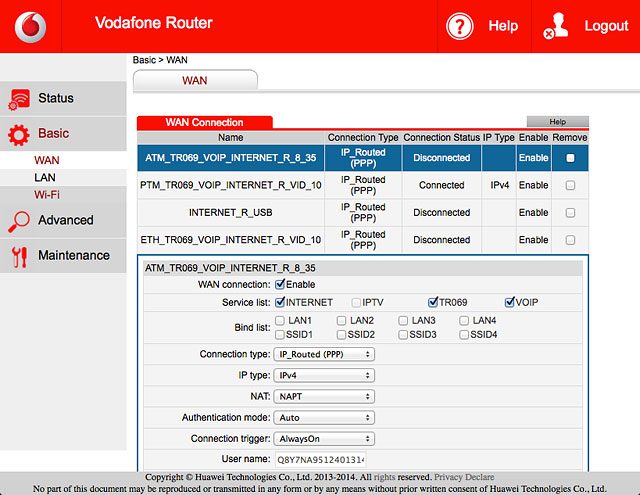
Task: Click the Help text in header
Action: click(x=503, y=26)
